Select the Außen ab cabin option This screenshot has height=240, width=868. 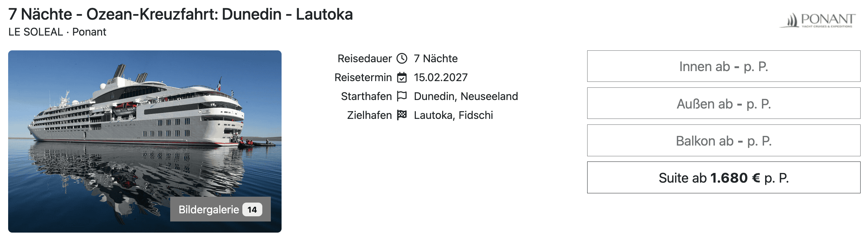point(723,104)
